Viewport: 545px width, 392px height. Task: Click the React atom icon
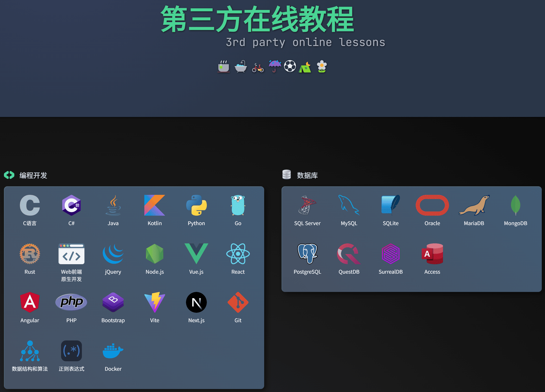click(x=238, y=254)
